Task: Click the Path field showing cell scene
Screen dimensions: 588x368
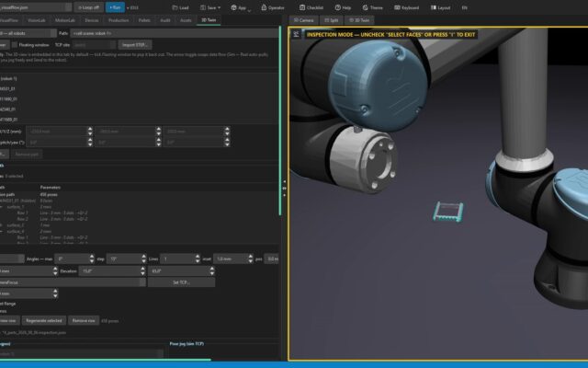Action: tap(175, 33)
